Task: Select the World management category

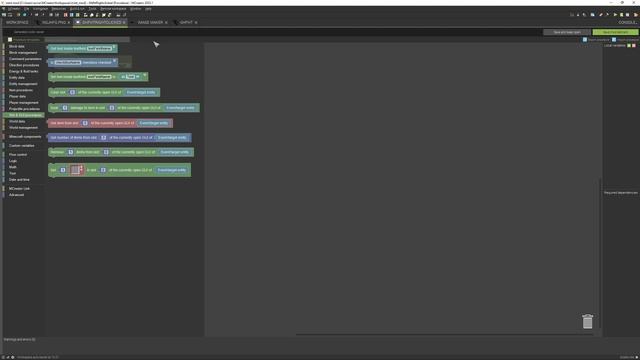Action: [x=23, y=128]
